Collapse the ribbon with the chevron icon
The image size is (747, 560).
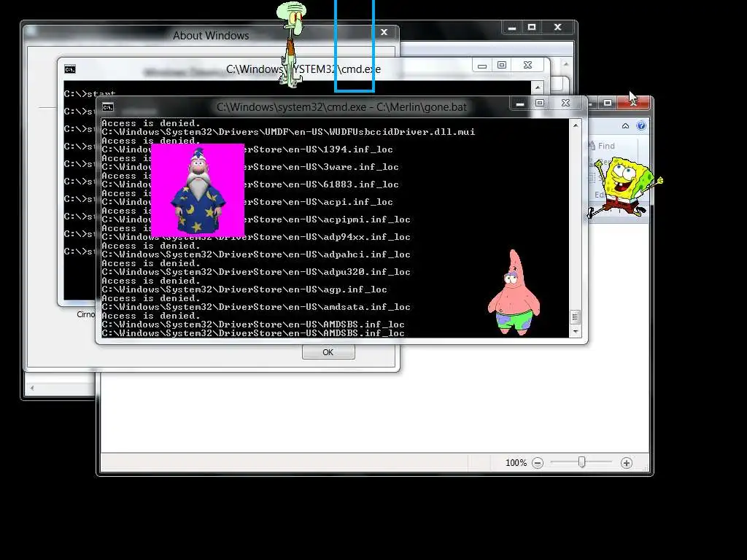click(625, 126)
